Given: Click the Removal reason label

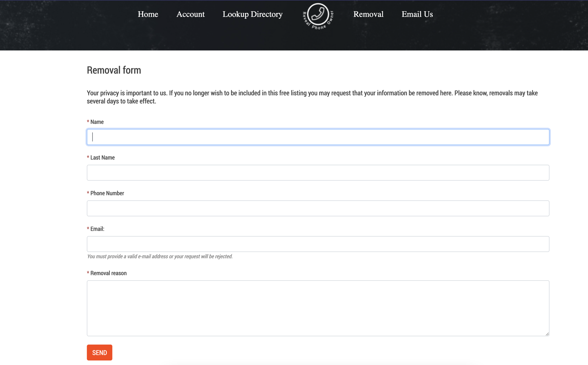Looking at the screenshot, I should pyautogui.click(x=108, y=273).
